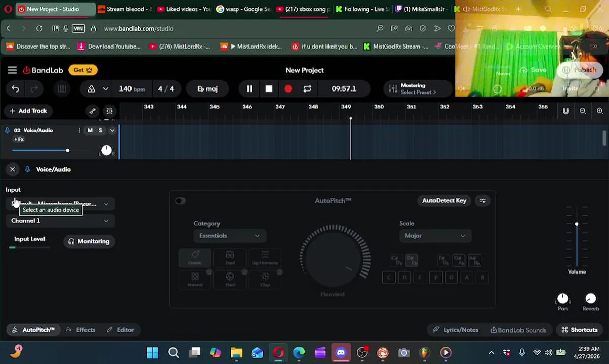Viewport: 609px width, 364px height.
Task: Redo the last undone action
Action: pyautogui.click(x=34, y=89)
